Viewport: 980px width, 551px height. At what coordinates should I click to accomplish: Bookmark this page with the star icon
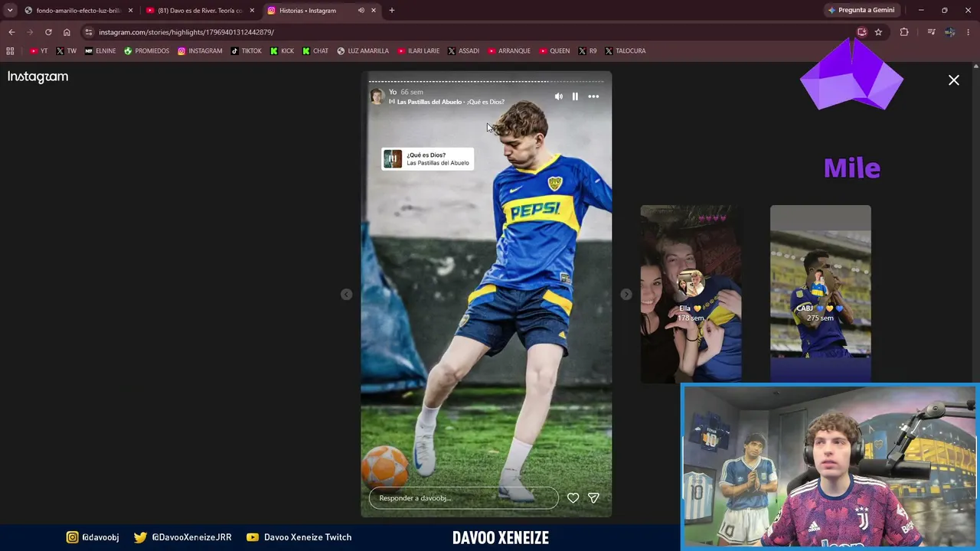click(878, 32)
